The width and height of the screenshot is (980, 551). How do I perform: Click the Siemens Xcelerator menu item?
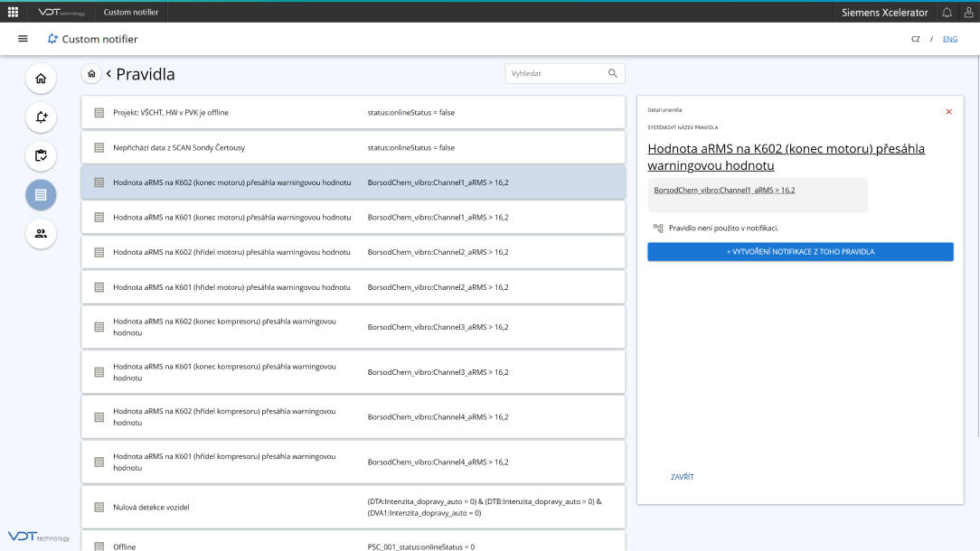point(884,12)
